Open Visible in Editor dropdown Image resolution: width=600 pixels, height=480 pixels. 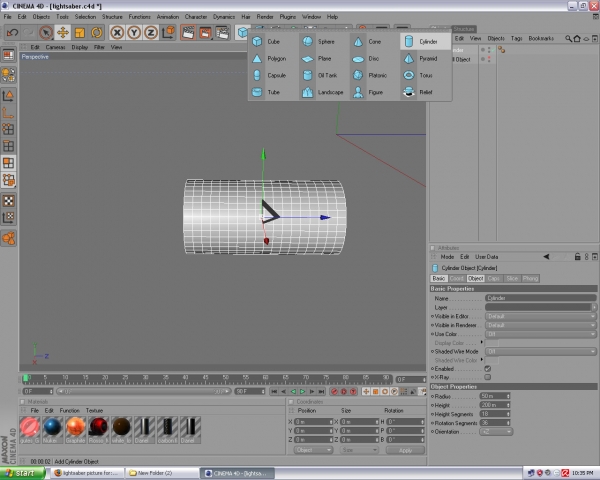coord(541,317)
